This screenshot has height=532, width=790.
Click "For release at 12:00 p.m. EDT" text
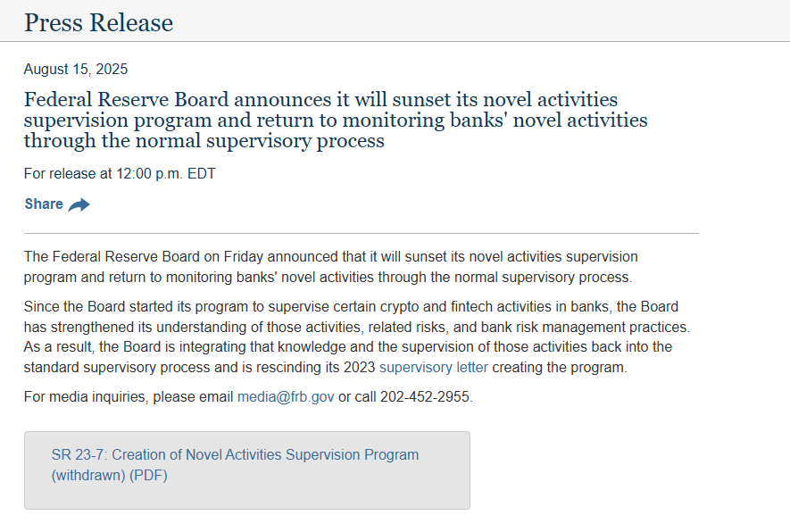click(x=120, y=173)
